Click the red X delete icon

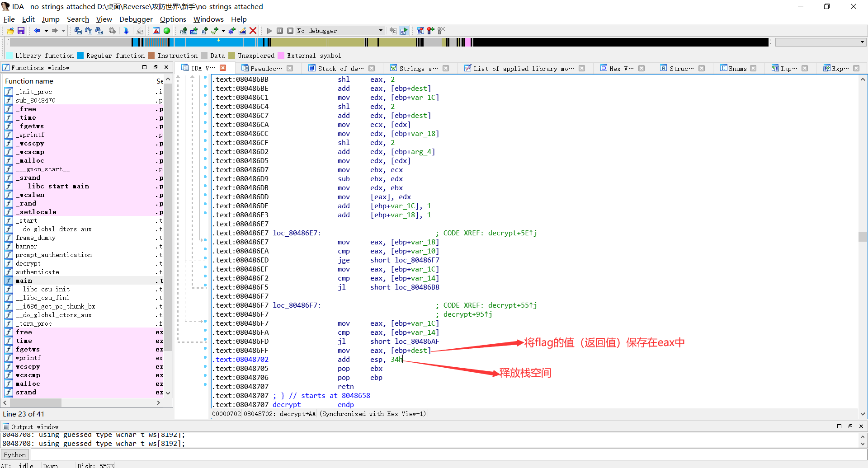click(253, 31)
